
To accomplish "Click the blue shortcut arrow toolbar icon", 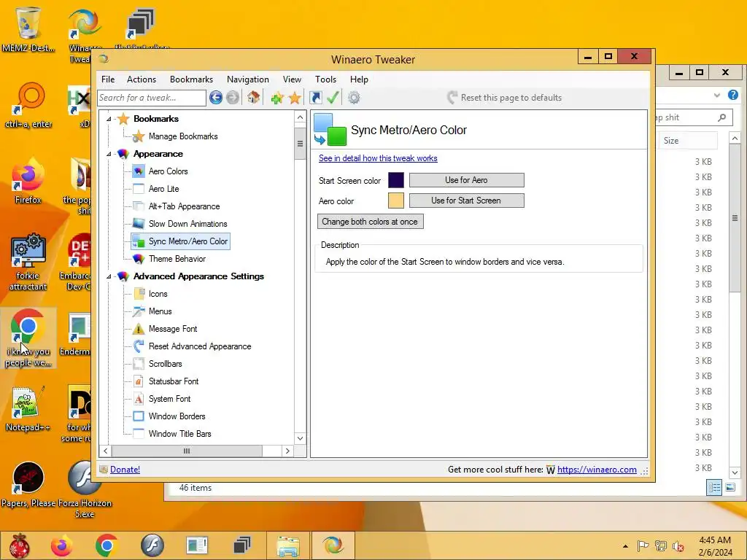I will click(x=315, y=98).
